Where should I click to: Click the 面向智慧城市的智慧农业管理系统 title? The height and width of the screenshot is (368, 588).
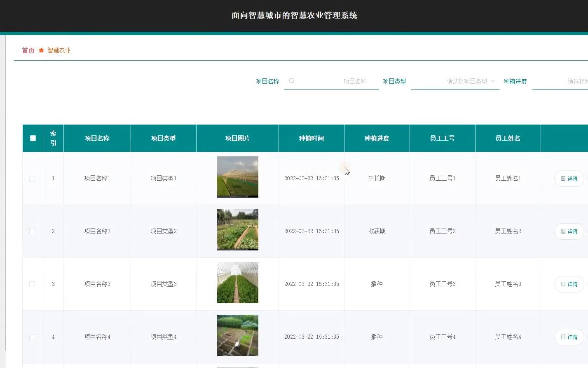point(294,16)
